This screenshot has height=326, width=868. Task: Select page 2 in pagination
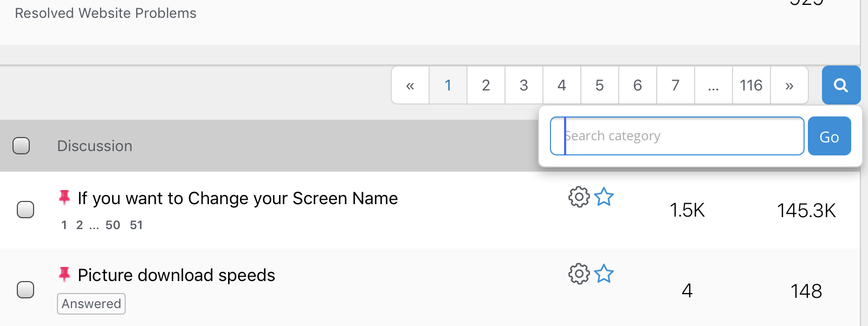[486, 85]
